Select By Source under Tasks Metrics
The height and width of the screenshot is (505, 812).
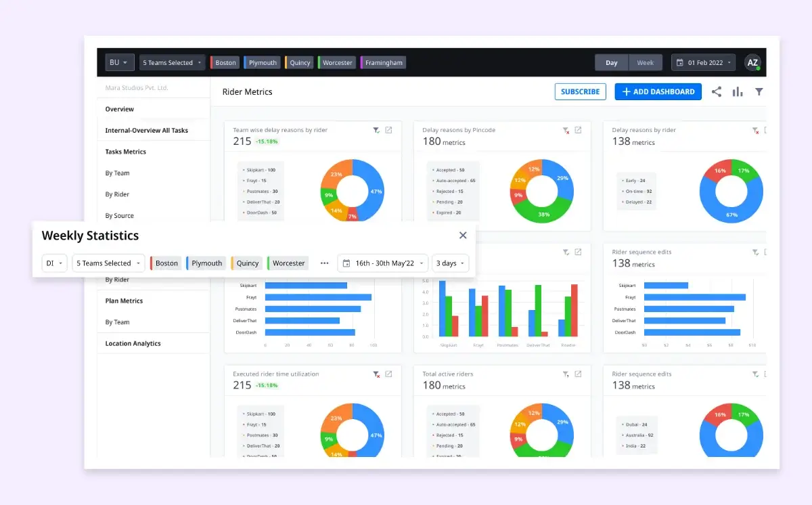pyautogui.click(x=120, y=216)
